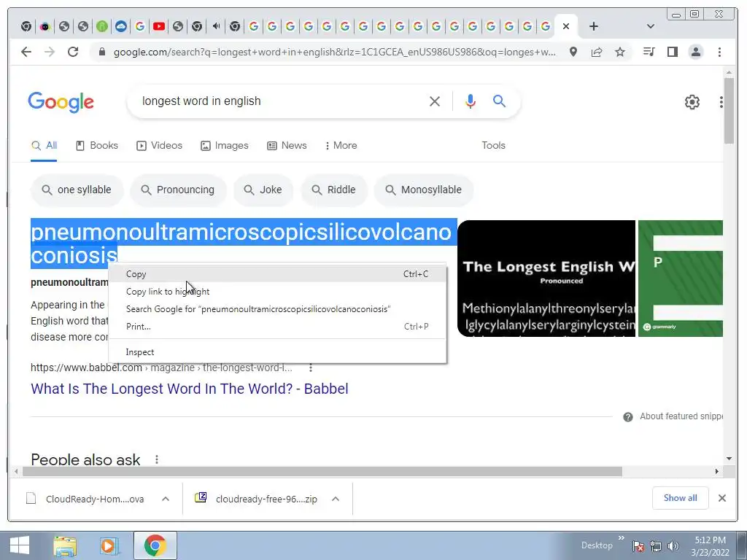This screenshot has width=747, height=560.
Task: Select Print... from context menu
Action: tap(277, 327)
